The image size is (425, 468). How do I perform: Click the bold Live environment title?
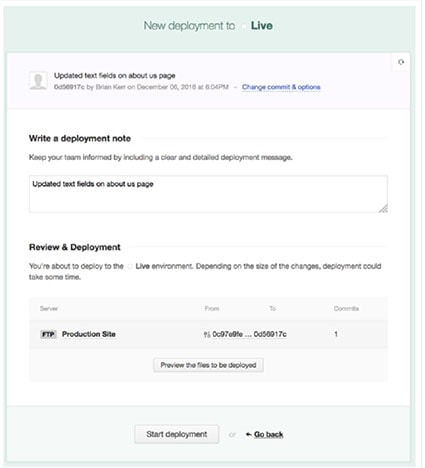click(262, 26)
